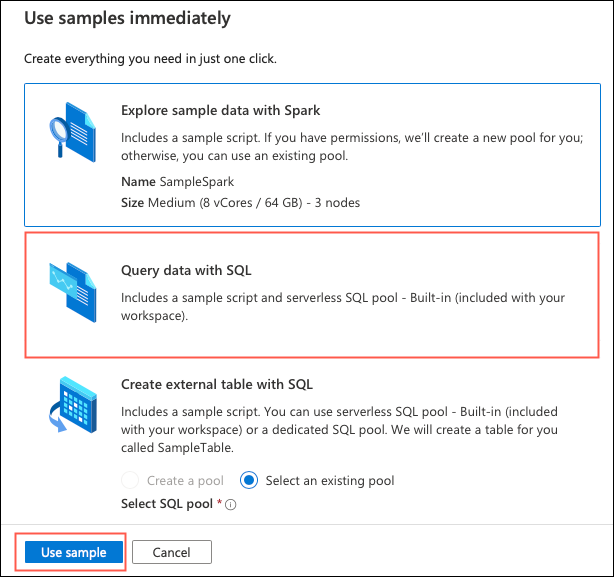
Task: Click the Use samples immediately heading
Action: (128, 18)
